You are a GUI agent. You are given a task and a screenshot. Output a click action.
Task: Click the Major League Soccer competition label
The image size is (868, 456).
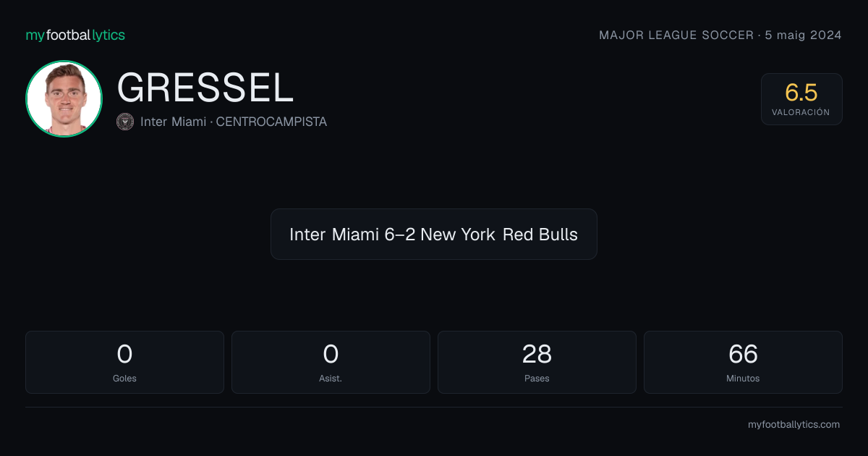pyautogui.click(x=676, y=35)
